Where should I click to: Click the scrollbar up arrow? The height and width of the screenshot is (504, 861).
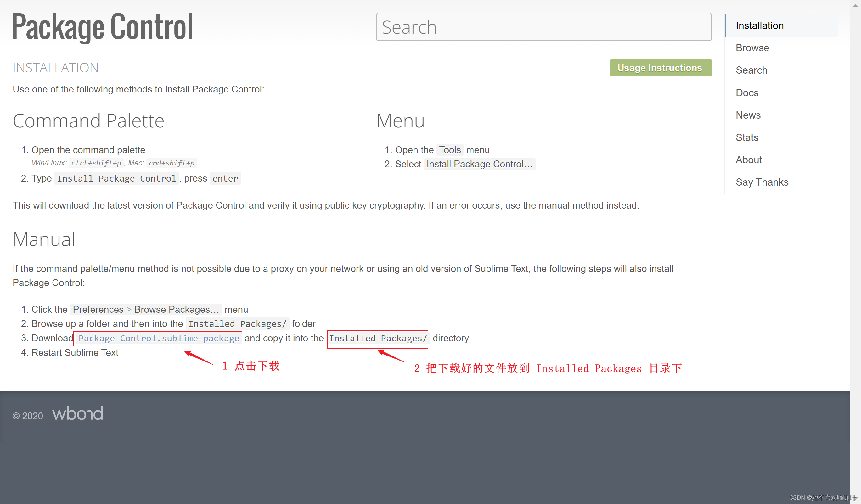[855, 5]
